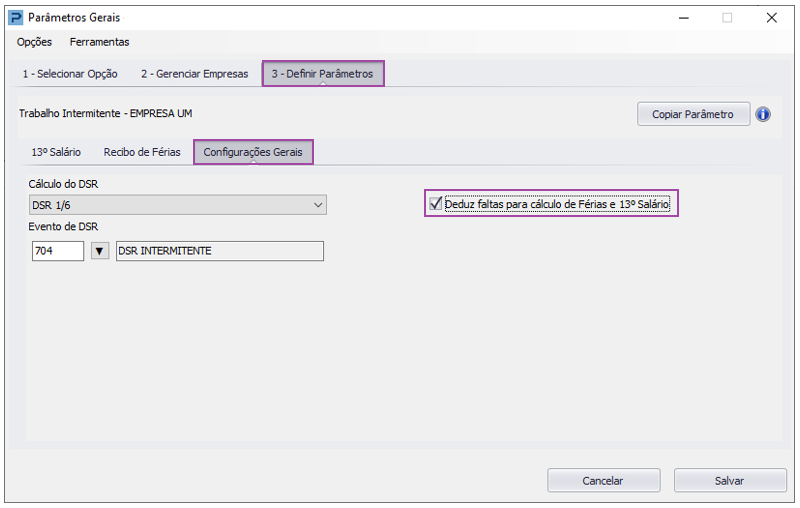This screenshot has height=508, width=800.
Task: Select the 3 - Definir Parâmetros tab
Action: [323, 74]
